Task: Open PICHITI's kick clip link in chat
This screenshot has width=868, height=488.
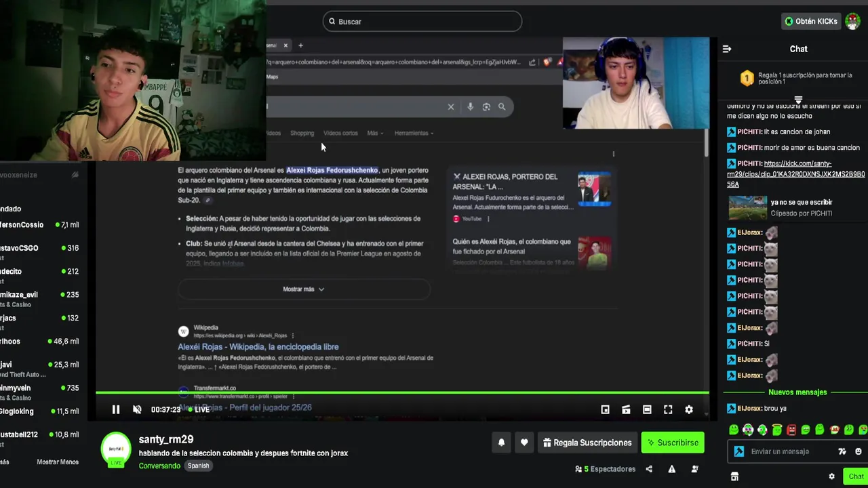Action: 795,174
